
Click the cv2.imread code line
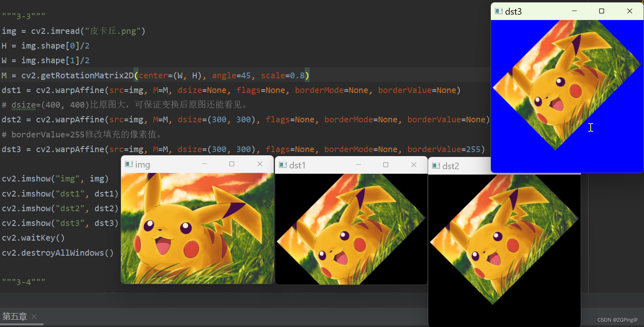[74, 31]
